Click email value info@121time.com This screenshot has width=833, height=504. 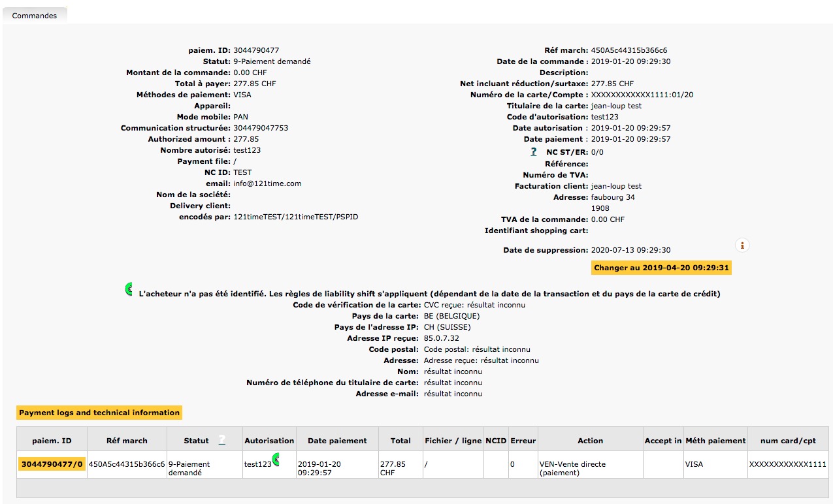click(x=267, y=183)
